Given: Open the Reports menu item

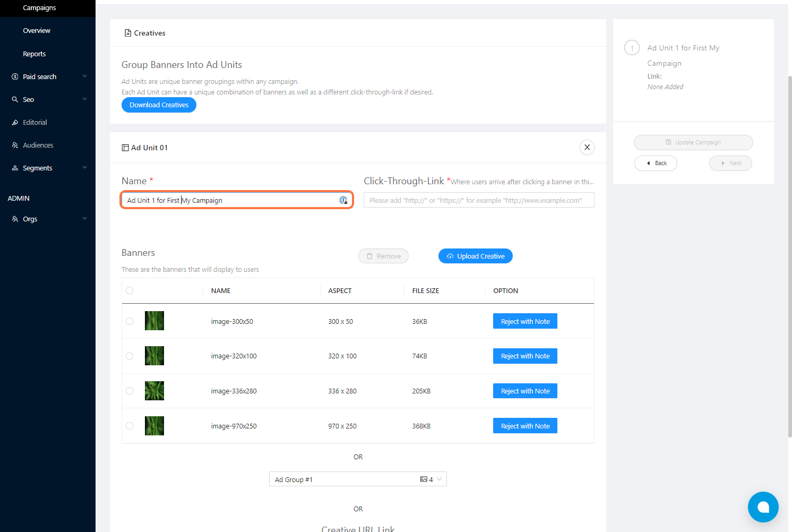Looking at the screenshot, I should tap(35, 54).
